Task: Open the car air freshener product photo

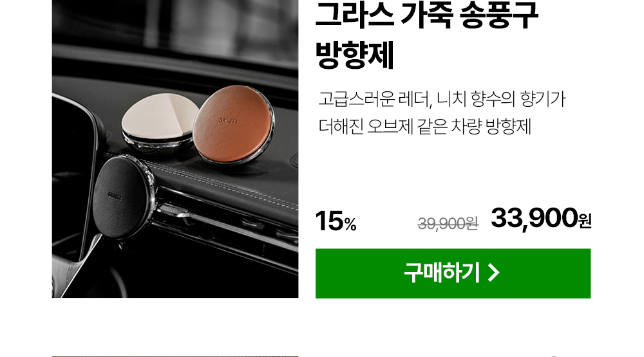Action: click(x=175, y=149)
